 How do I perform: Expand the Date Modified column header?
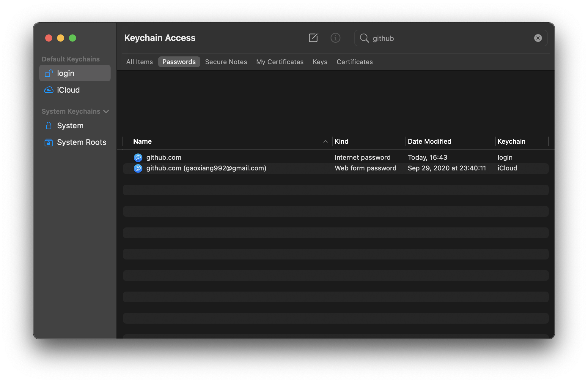tap(429, 141)
